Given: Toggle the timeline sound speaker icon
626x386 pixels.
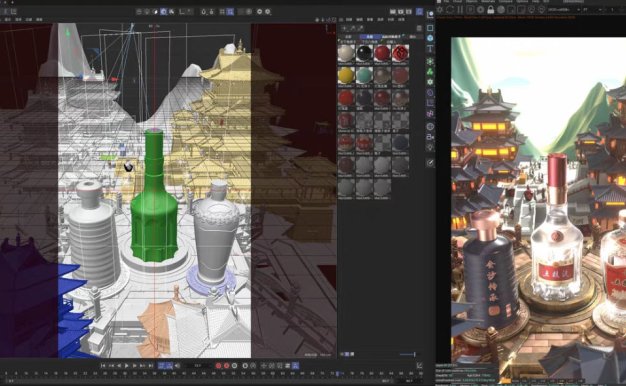Looking at the screenshot, I should click(178, 366).
